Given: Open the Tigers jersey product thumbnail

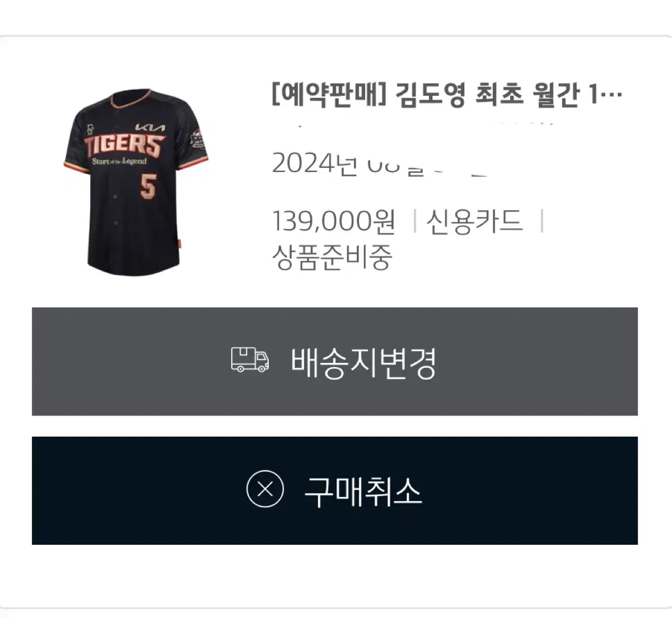Looking at the screenshot, I should 135,182.
